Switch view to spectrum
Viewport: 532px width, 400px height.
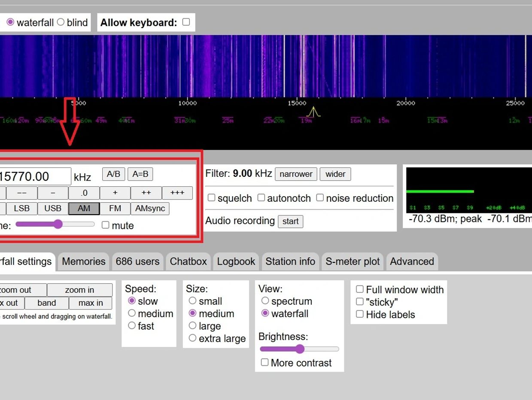click(265, 301)
